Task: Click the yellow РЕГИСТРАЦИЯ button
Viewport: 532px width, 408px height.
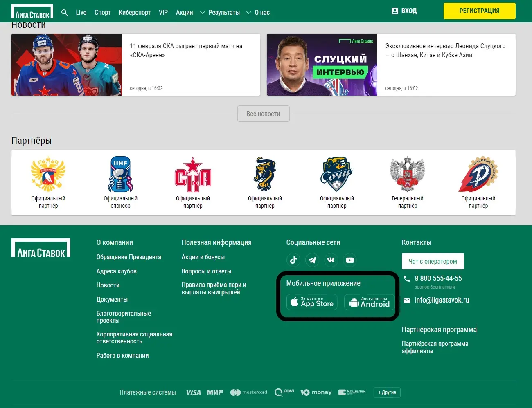Action: pyautogui.click(x=480, y=11)
